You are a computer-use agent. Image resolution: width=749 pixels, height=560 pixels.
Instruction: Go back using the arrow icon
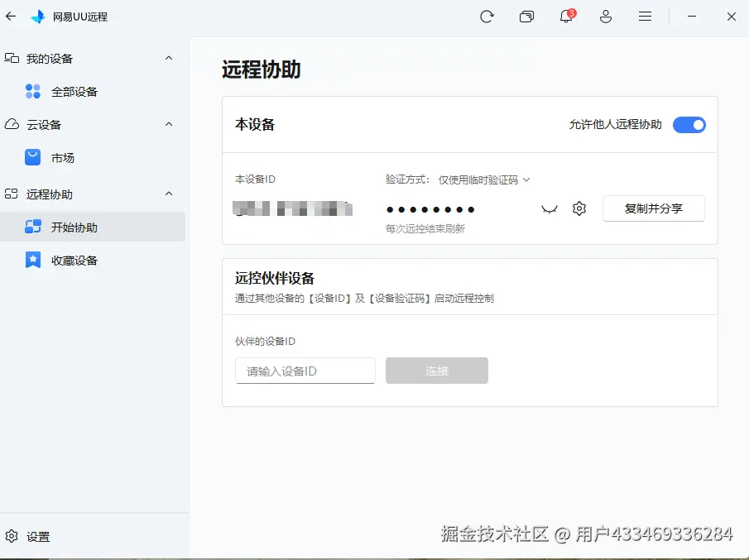tap(11, 17)
